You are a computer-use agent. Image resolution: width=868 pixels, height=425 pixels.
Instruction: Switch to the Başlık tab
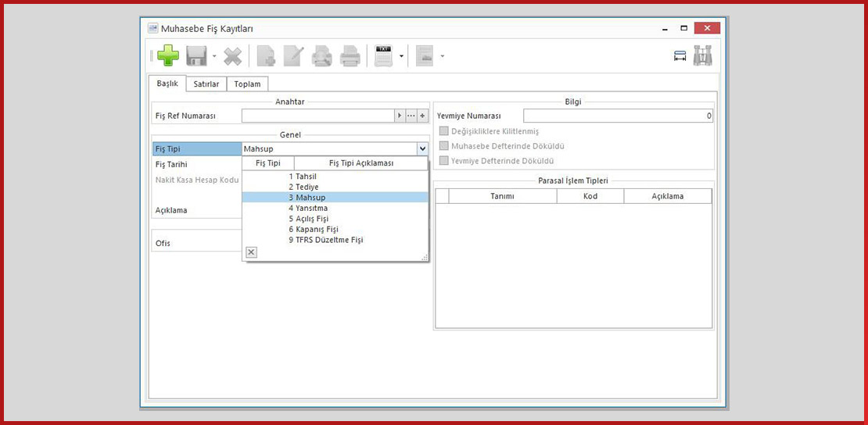pyautogui.click(x=167, y=84)
